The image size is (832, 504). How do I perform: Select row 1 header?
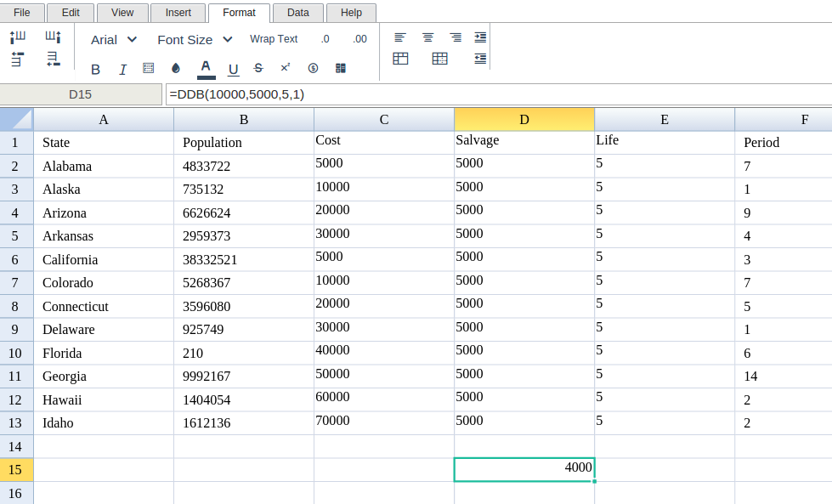pos(16,143)
